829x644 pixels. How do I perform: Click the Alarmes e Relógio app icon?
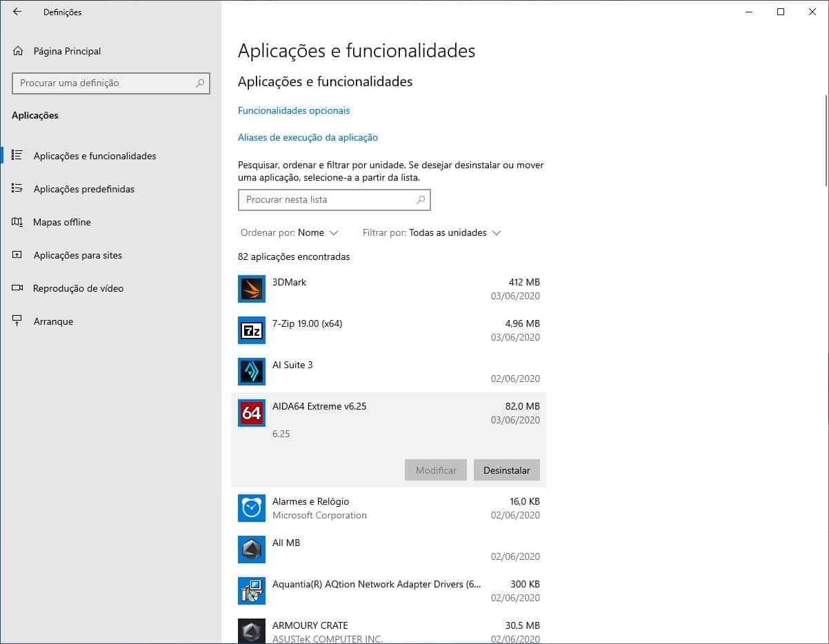click(252, 508)
